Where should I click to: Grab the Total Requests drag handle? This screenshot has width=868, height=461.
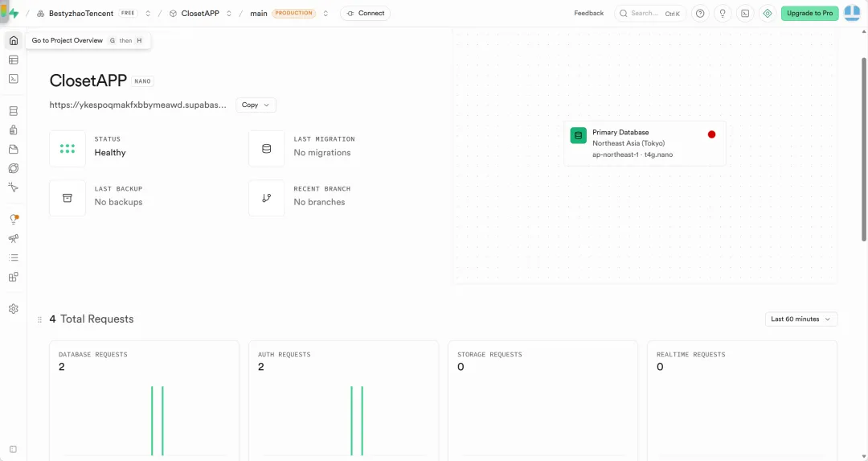39,319
